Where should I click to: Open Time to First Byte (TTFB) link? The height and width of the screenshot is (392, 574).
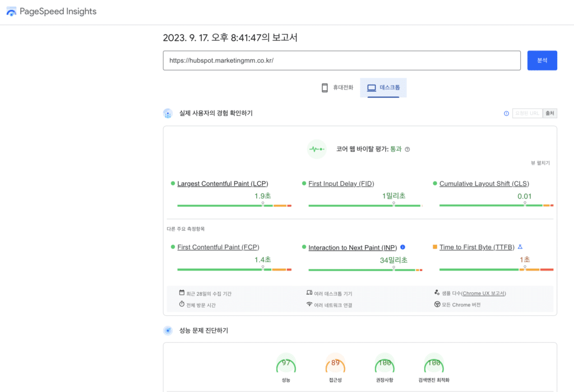[x=476, y=247]
